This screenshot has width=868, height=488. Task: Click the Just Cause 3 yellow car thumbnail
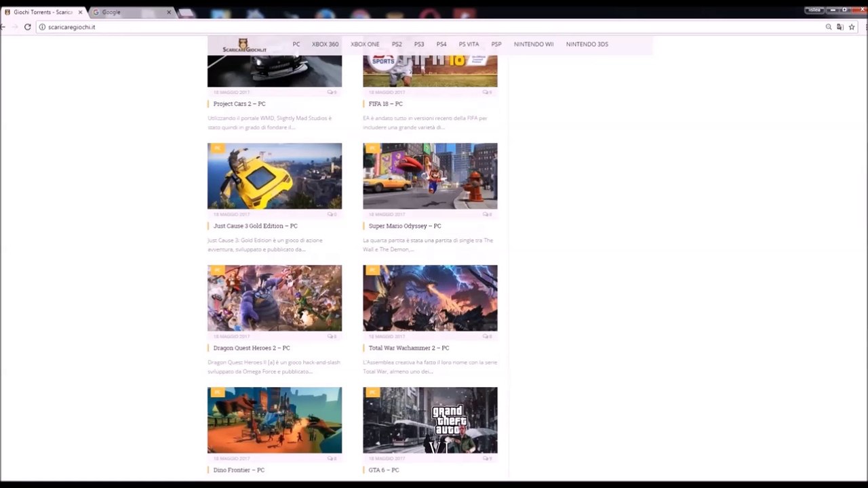point(275,176)
